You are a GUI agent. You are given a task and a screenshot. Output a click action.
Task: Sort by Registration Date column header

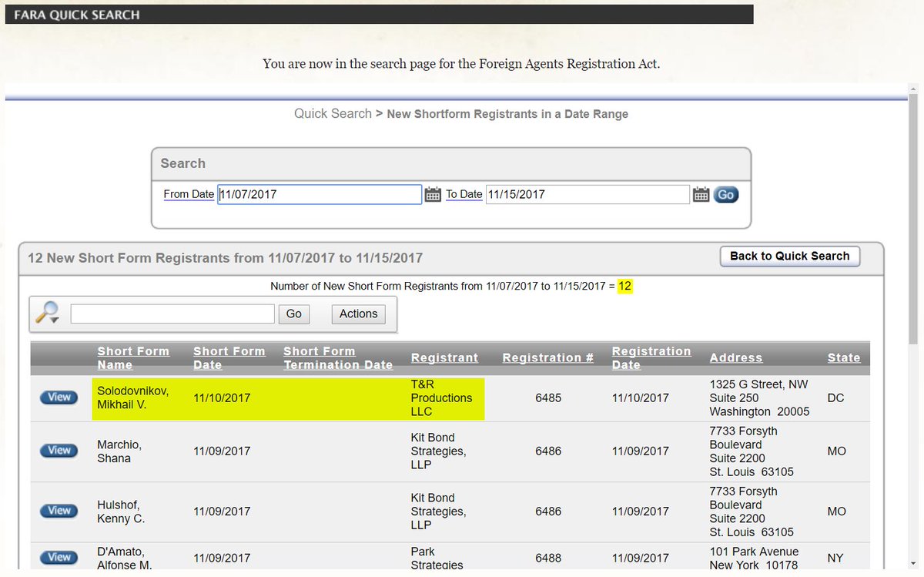(651, 357)
